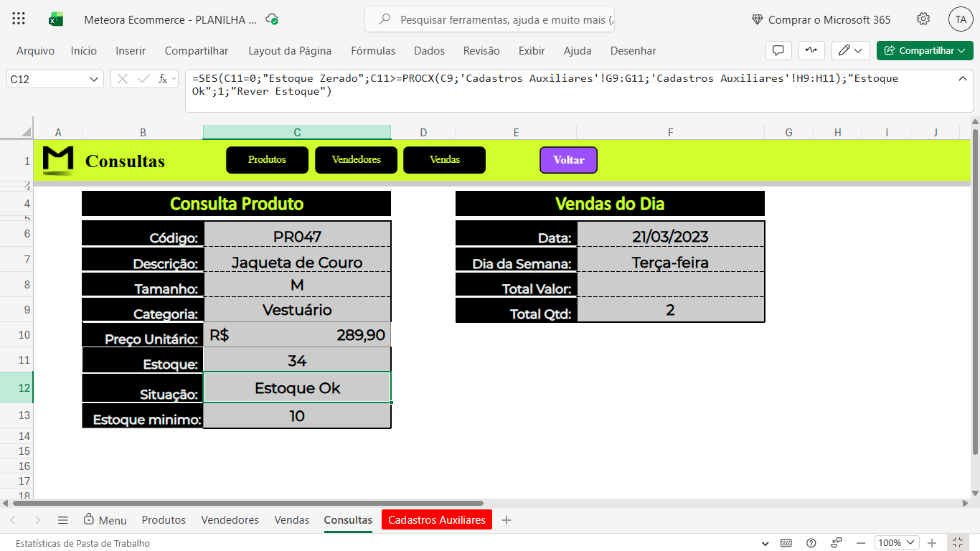Click the purple Voltar button
The height and width of the screenshot is (551, 980).
[x=568, y=160]
